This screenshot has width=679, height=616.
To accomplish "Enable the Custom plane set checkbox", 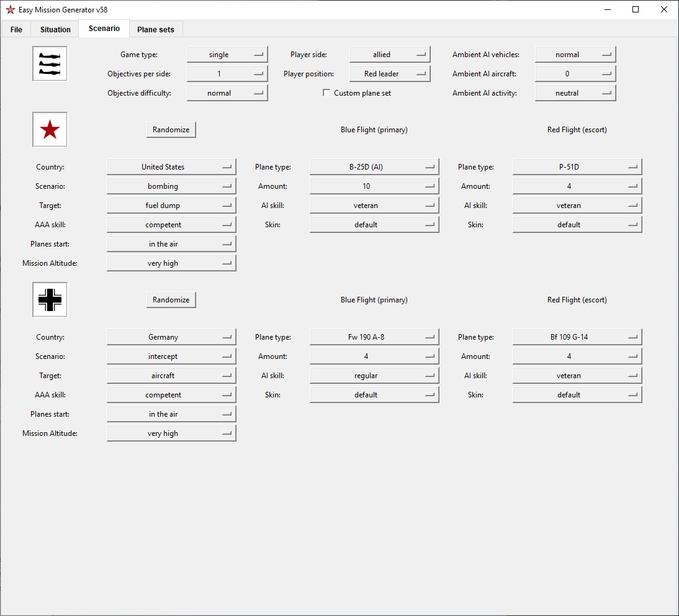I will 326,93.
